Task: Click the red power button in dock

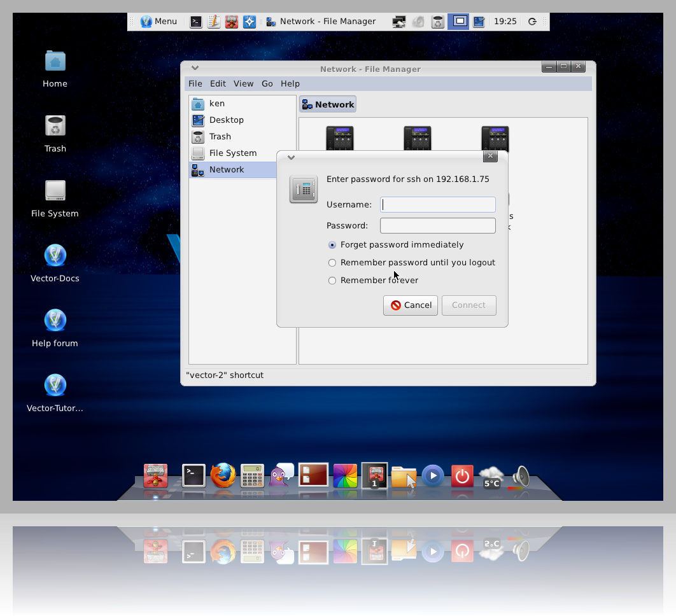Action: coord(462,476)
